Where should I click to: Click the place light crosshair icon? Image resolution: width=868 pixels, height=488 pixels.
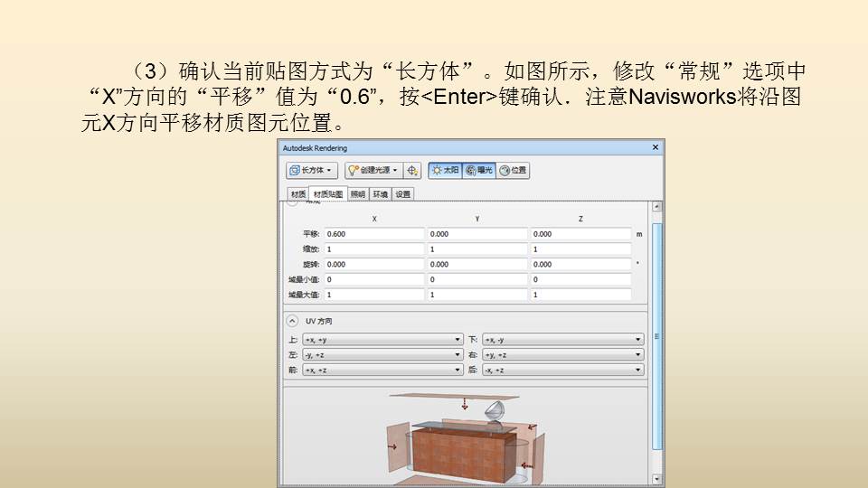pos(412,171)
